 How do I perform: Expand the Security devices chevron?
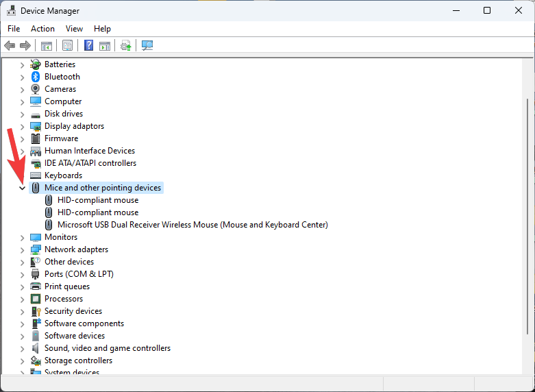tap(22, 312)
